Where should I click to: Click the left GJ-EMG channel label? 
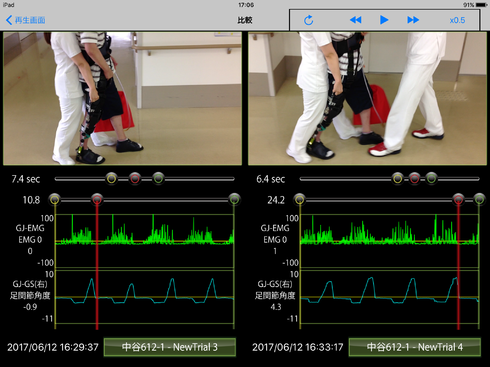point(30,228)
